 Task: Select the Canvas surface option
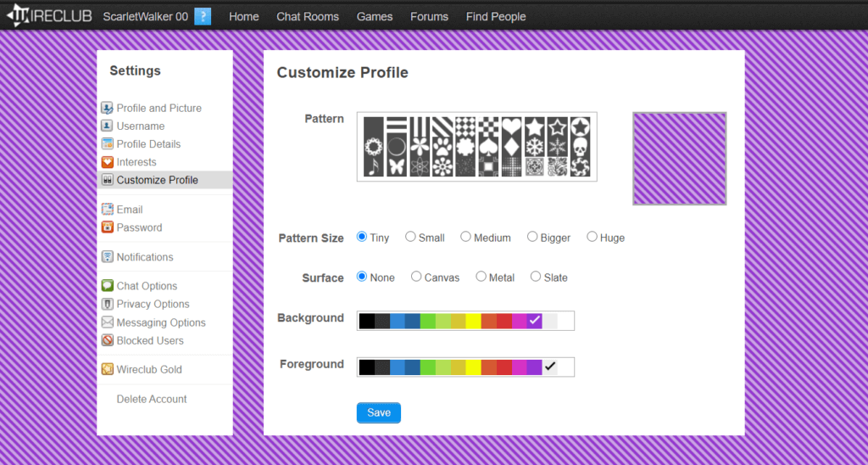point(416,277)
